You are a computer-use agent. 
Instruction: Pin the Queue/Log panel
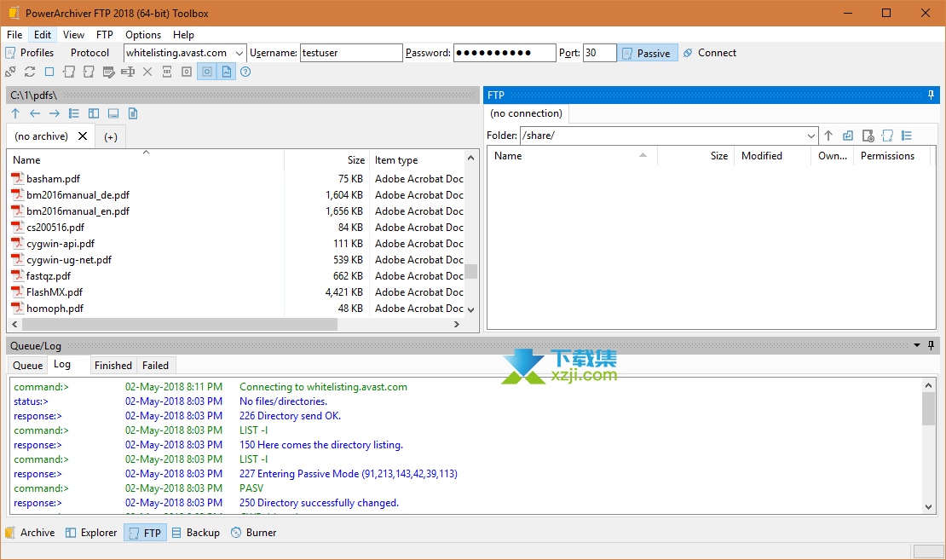(x=931, y=345)
